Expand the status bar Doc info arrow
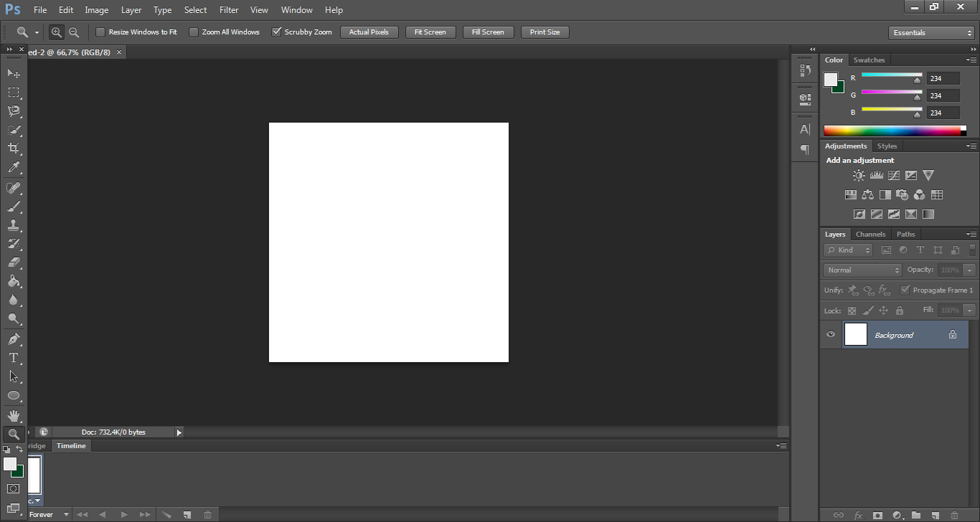Image resolution: width=980 pixels, height=522 pixels. tap(179, 432)
